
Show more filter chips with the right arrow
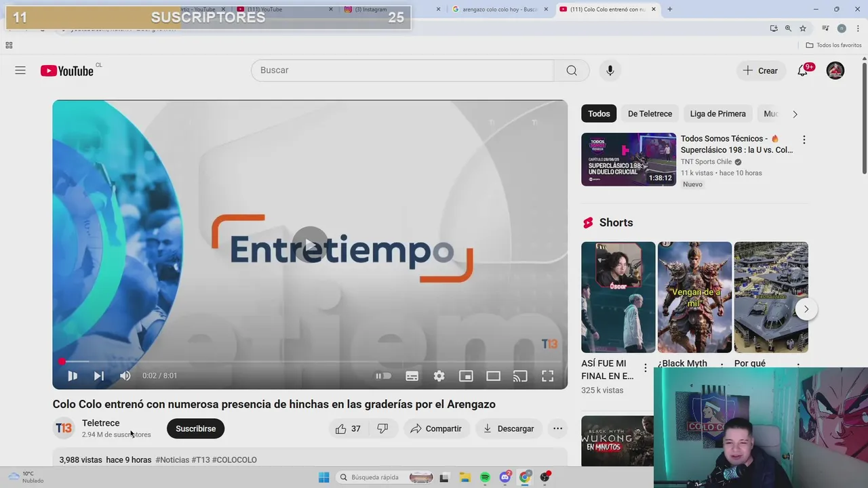tap(795, 114)
